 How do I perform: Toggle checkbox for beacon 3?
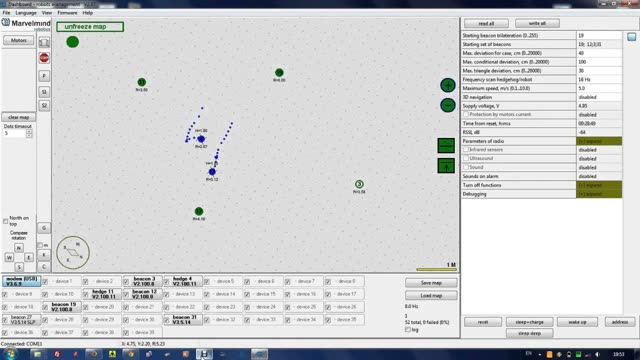126,282
